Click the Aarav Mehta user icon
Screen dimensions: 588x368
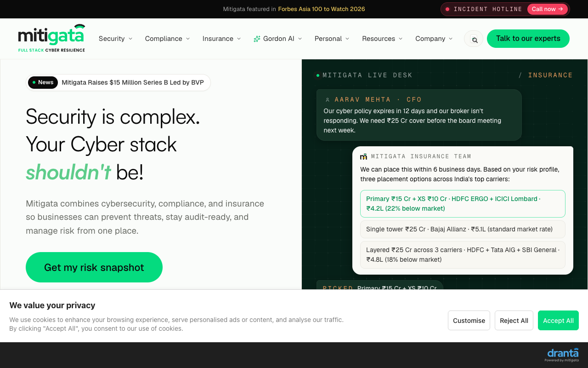(x=328, y=100)
